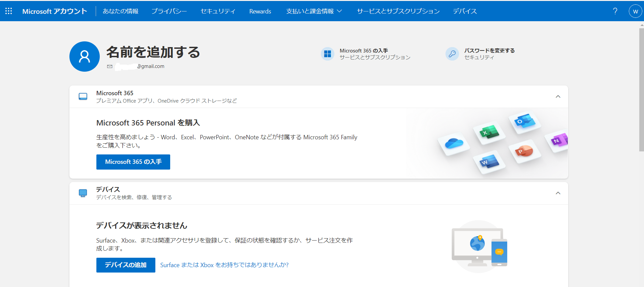Click the page vertical scrollbar thumb

[641, 90]
